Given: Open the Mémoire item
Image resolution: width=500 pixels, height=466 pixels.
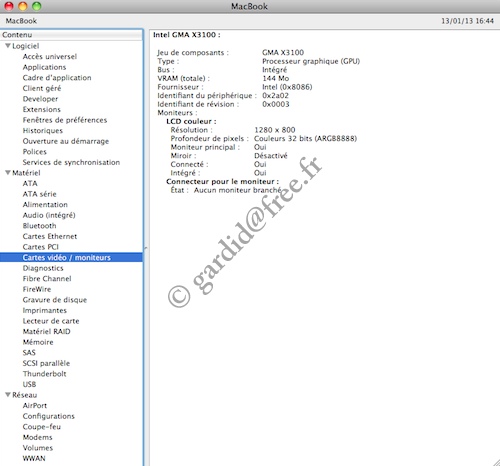Looking at the screenshot, I should (x=38, y=342).
